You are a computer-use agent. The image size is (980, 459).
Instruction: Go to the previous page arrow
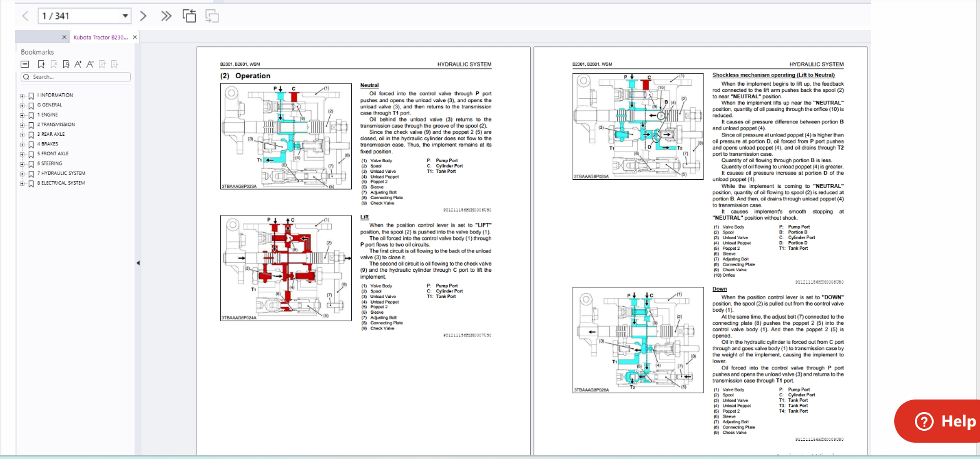tap(25, 16)
